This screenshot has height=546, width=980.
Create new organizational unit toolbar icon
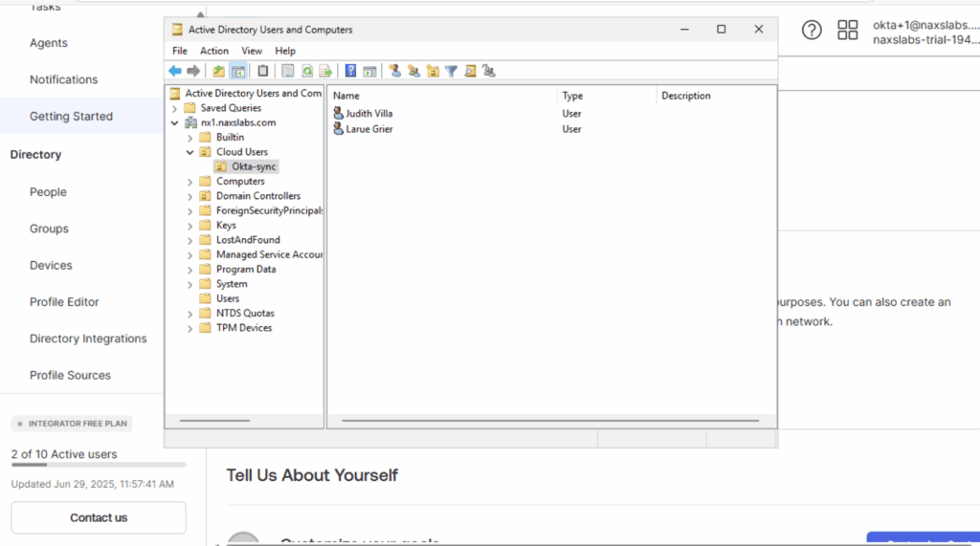(433, 71)
